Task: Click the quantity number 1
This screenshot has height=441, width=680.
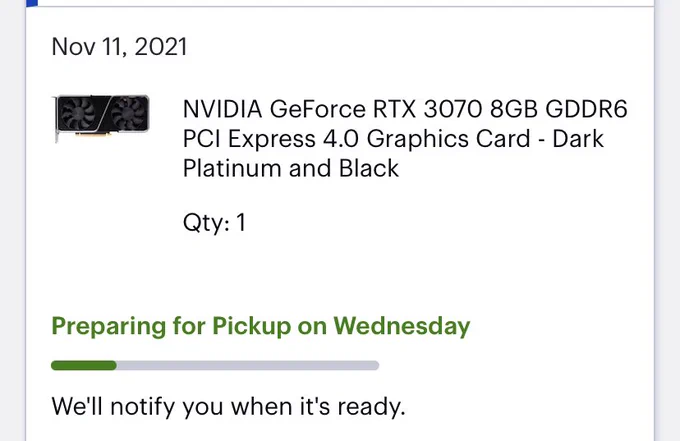Action: 241,222
